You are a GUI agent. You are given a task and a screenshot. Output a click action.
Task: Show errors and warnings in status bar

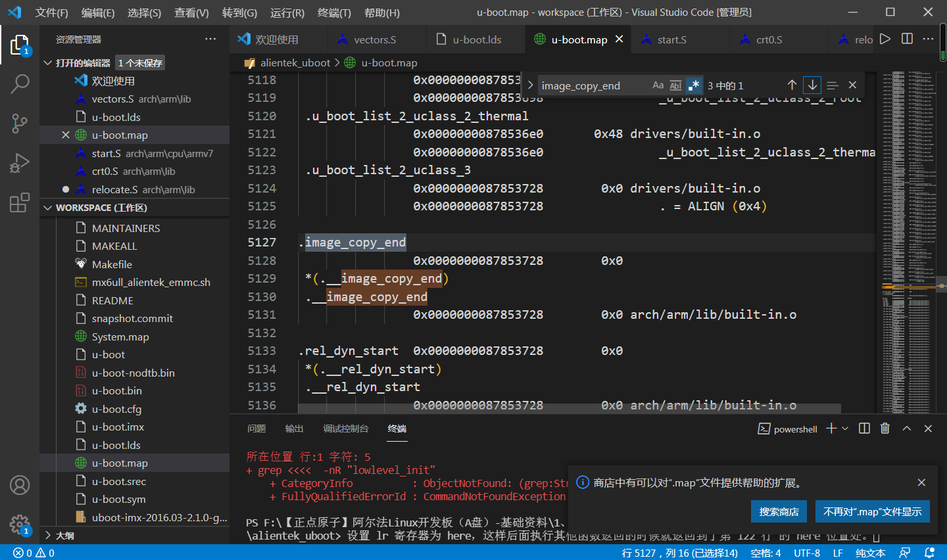pos(34,553)
